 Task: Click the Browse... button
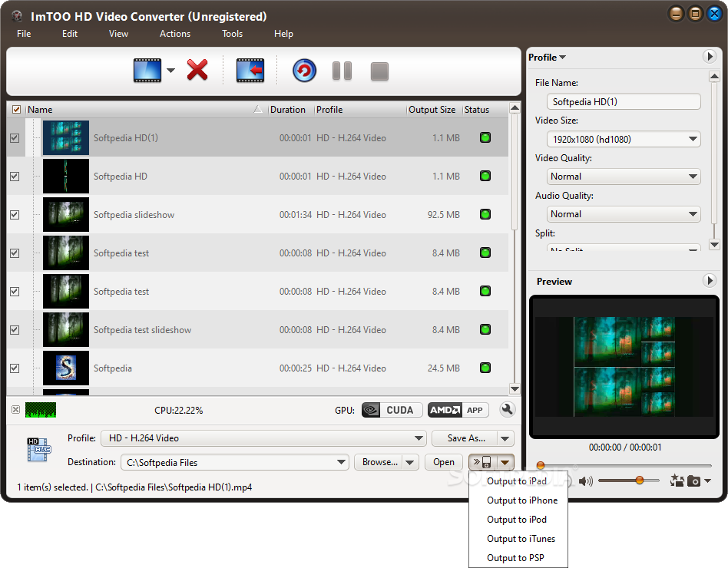pyautogui.click(x=379, y=462)
